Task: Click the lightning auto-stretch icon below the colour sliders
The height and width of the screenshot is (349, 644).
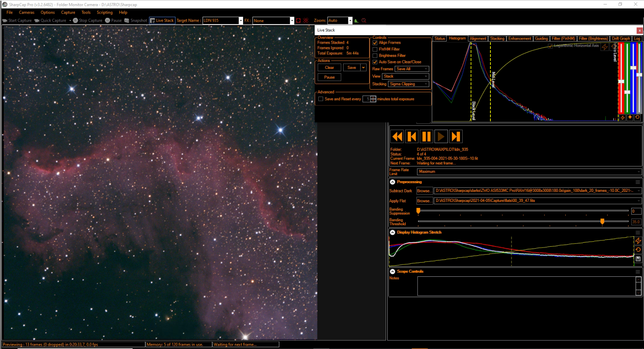Action: [x=622, y=117]
